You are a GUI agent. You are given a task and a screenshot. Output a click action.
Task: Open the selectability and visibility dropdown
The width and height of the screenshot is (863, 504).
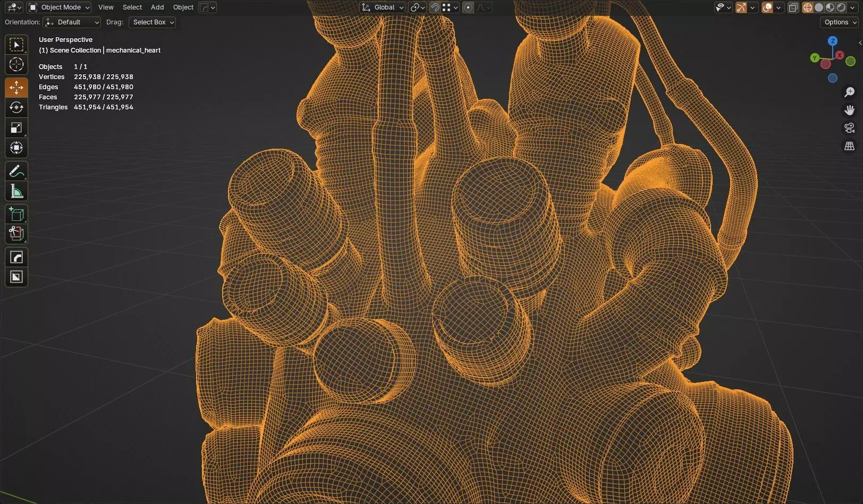point(723,7)
